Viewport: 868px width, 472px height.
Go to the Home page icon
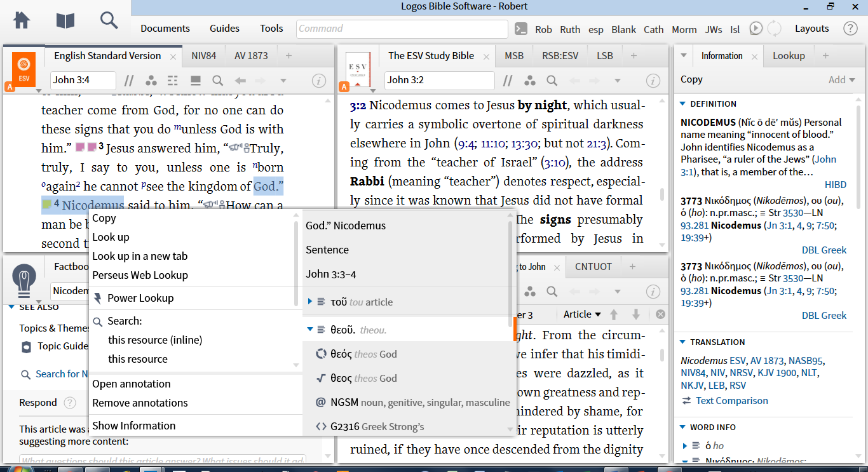[x=22, y=21]
